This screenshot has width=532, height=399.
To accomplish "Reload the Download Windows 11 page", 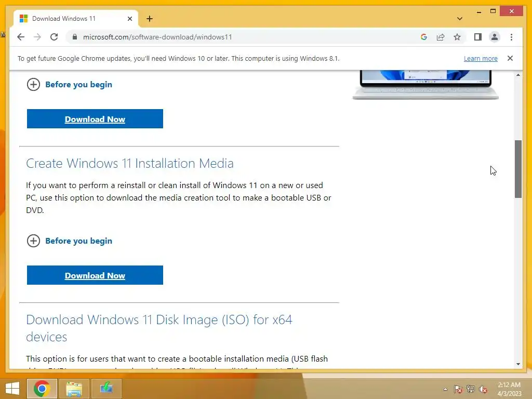I will tap(54, 37).
